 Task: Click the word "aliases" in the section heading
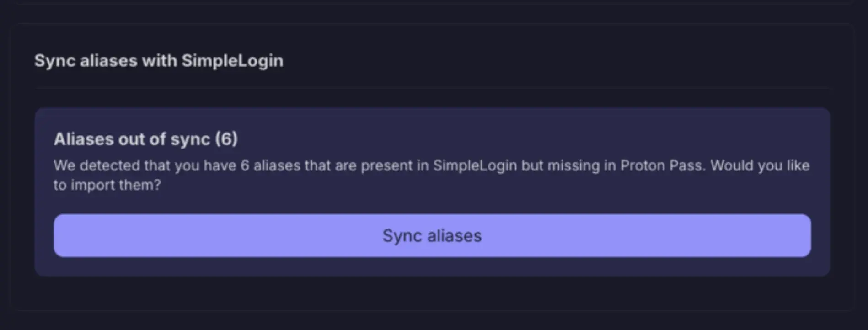click(x=108, y=61)
